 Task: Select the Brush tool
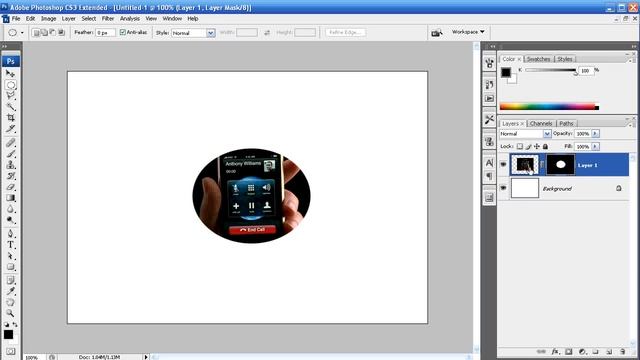(x=11, y=154)
